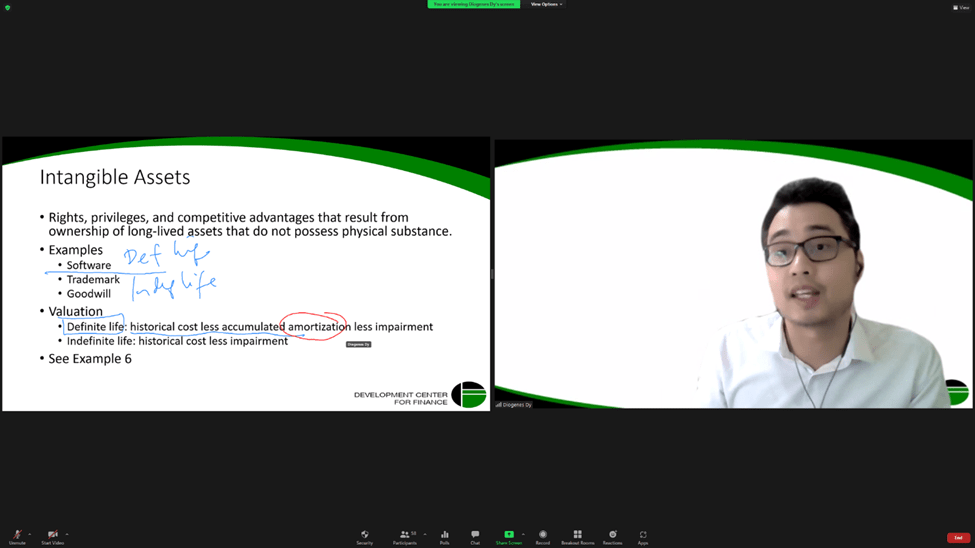975x548 pixels.
Task: Click the green Share Screen icon
Action: [508, 536]
